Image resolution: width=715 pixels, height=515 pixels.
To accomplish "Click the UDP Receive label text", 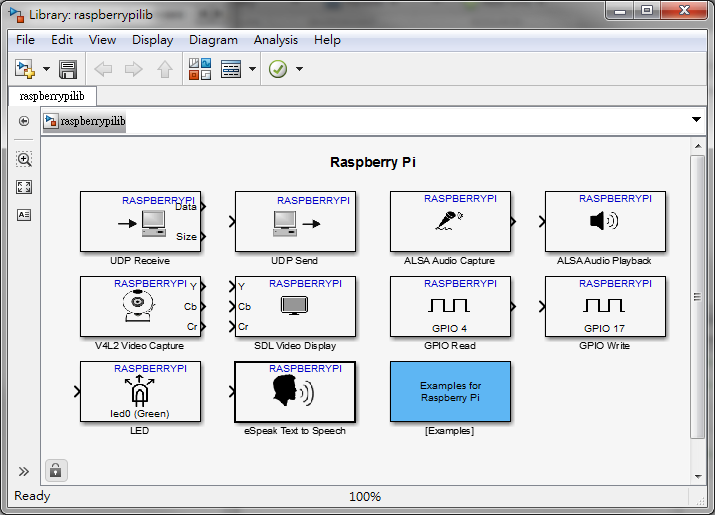I will (x=140, y=261).
